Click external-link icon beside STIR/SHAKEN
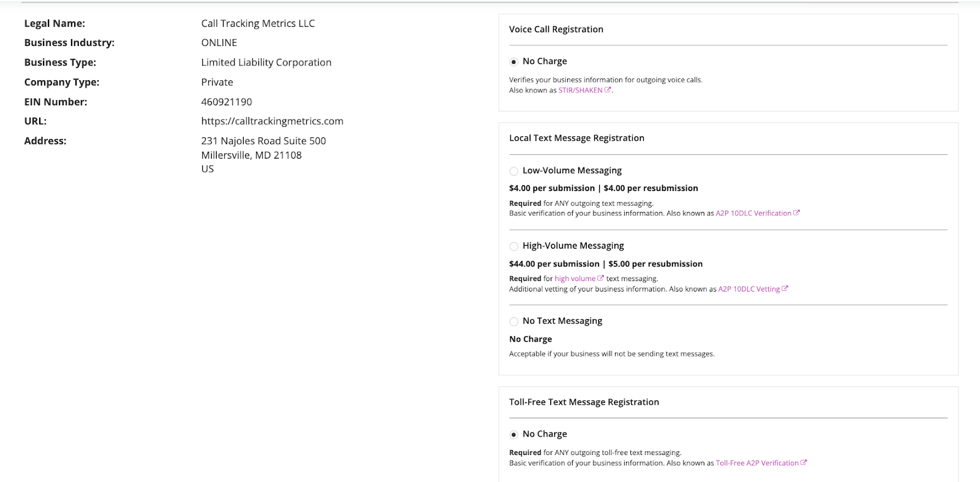This screenshot has width=980, height=482. coord(608,90)
